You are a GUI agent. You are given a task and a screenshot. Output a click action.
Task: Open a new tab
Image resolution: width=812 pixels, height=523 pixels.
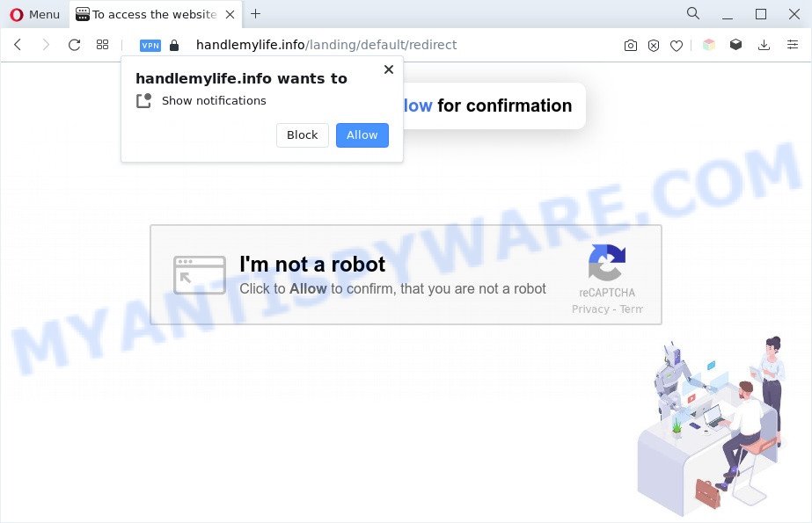[255, 14]
